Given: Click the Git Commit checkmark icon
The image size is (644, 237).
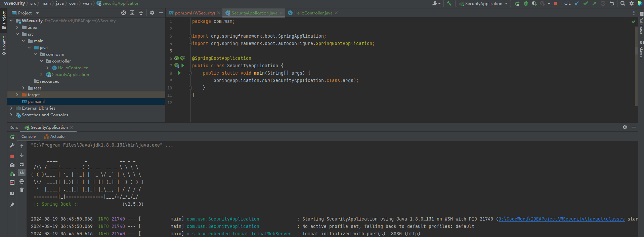Looking at the screenshot, I should point(586,3).
